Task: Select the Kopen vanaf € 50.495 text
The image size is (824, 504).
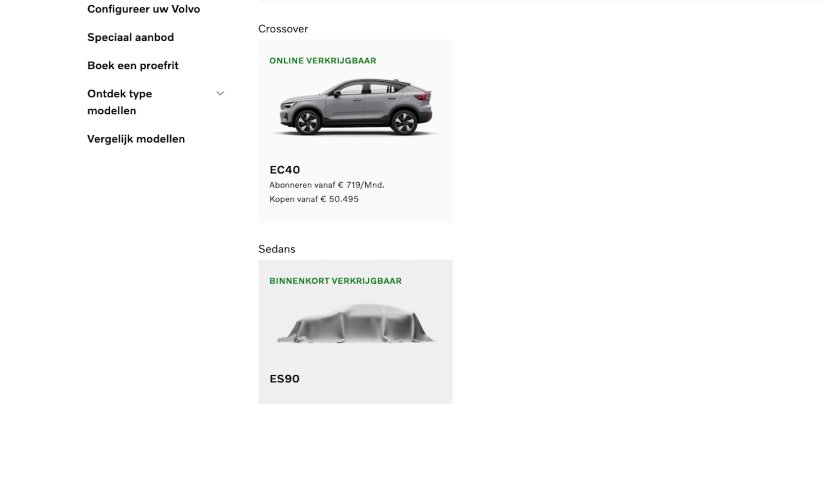Action: pos(314,199)
